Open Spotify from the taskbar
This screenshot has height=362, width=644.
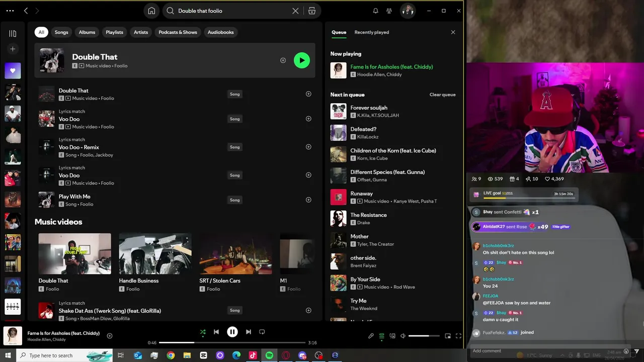[269, 355]
